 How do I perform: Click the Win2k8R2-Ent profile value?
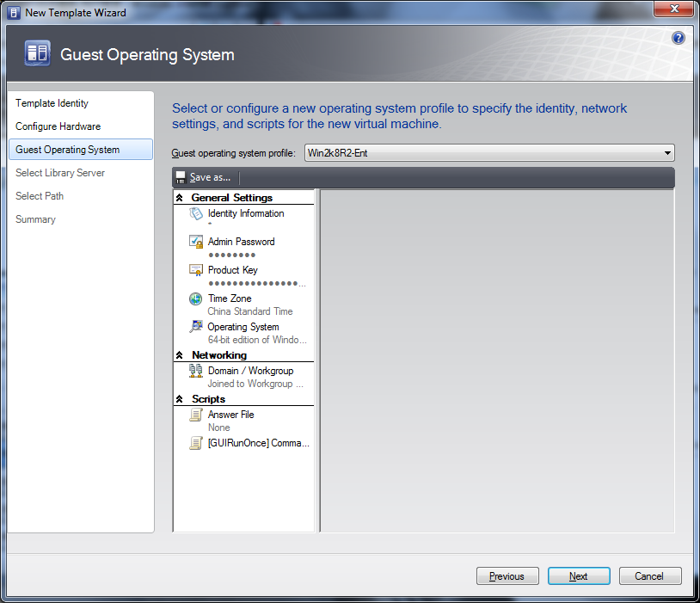[x=337, y=153]
